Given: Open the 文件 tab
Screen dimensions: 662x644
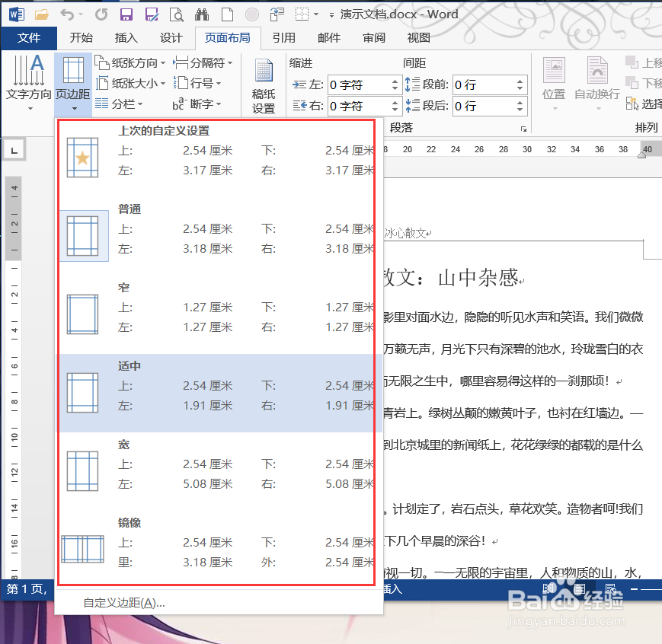Looking at the screenshot, I should [29, 38].
